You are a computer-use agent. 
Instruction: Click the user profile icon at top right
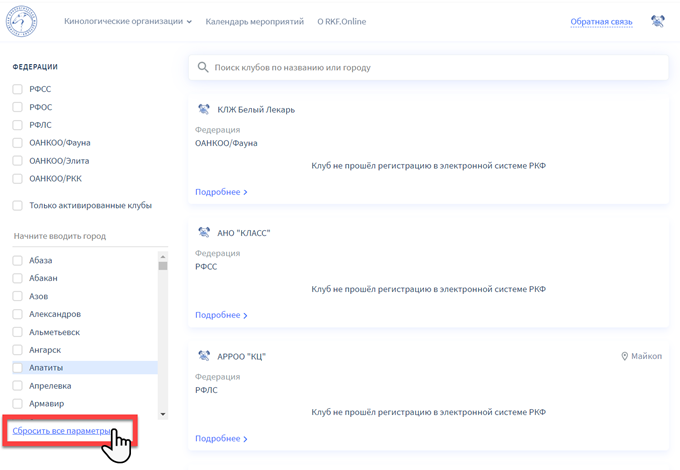(657, 21)
